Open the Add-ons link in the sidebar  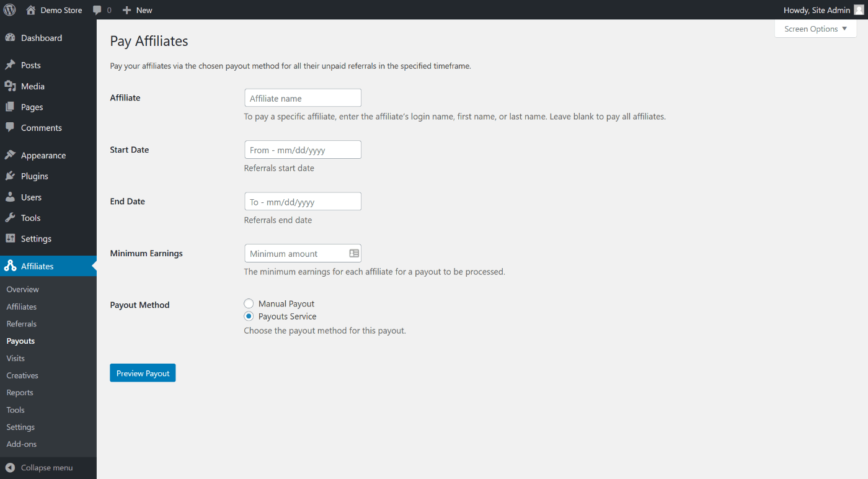[x=22, y=444]
